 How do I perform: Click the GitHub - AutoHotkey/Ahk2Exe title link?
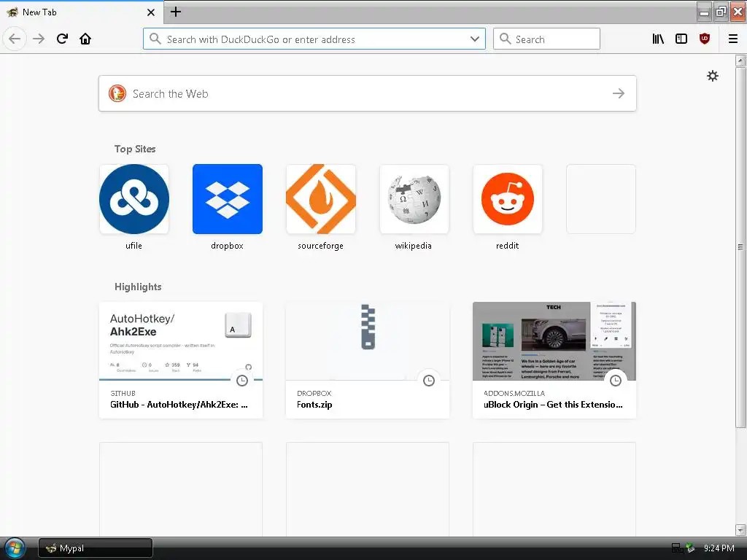point(179,405)
